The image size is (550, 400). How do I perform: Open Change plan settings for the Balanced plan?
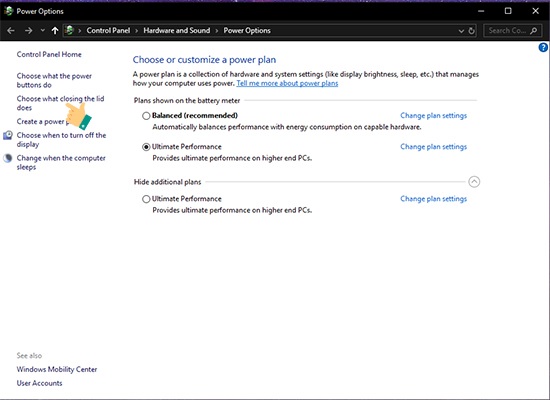tap(434, 116)
